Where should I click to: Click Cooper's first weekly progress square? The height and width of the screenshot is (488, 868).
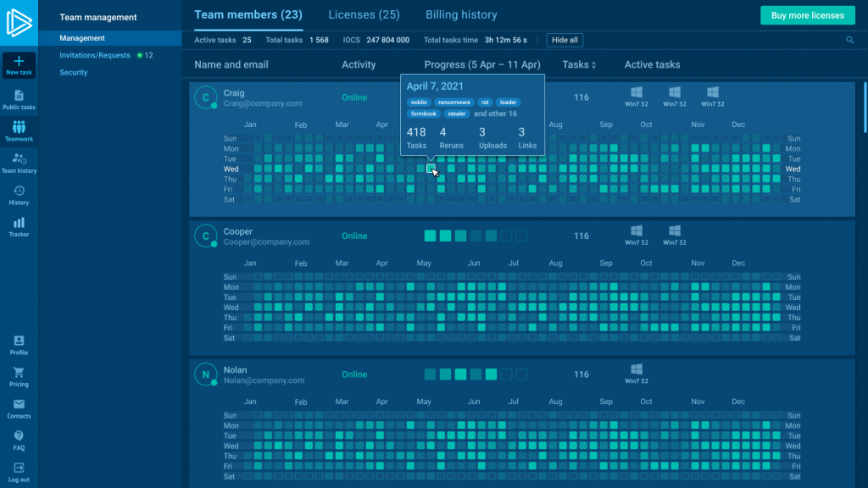point(430,236)
